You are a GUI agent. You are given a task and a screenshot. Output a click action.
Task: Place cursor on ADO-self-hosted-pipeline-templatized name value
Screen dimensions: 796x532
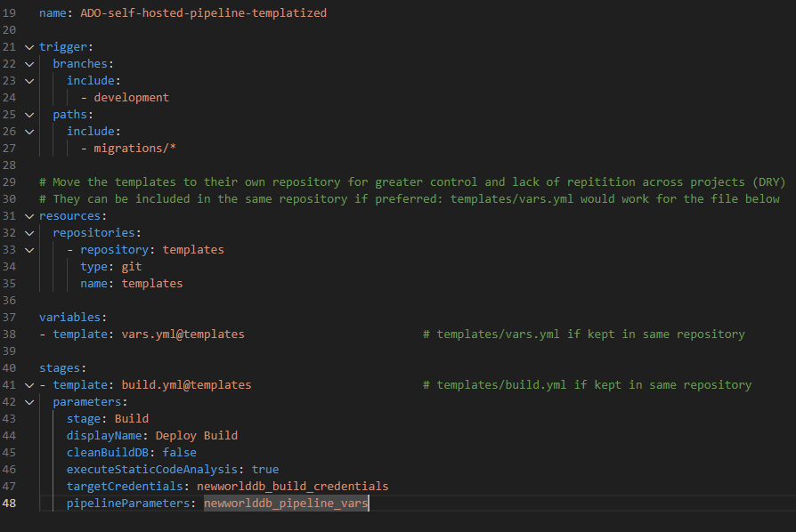coord(204,12)
